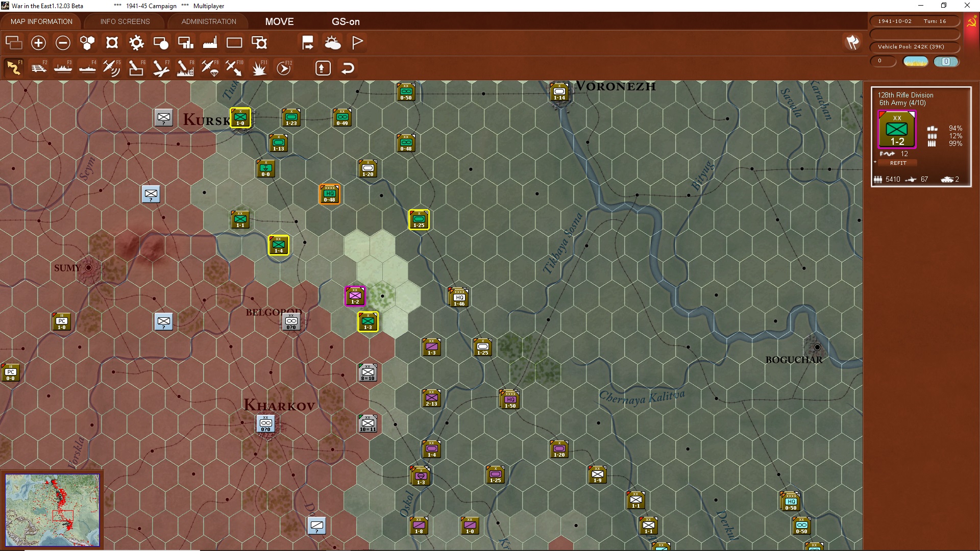Open the INFO SCREENS tab
The height and width of the screenshot is (551, 980).
tap(125, 21)
